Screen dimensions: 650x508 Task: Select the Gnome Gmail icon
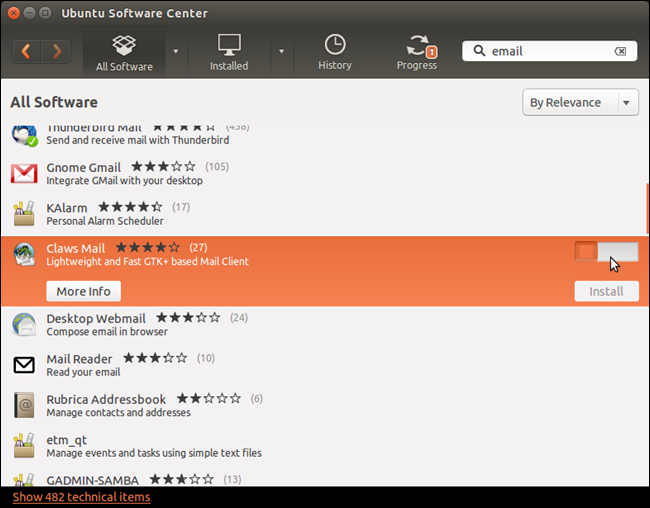click(24, 173)
